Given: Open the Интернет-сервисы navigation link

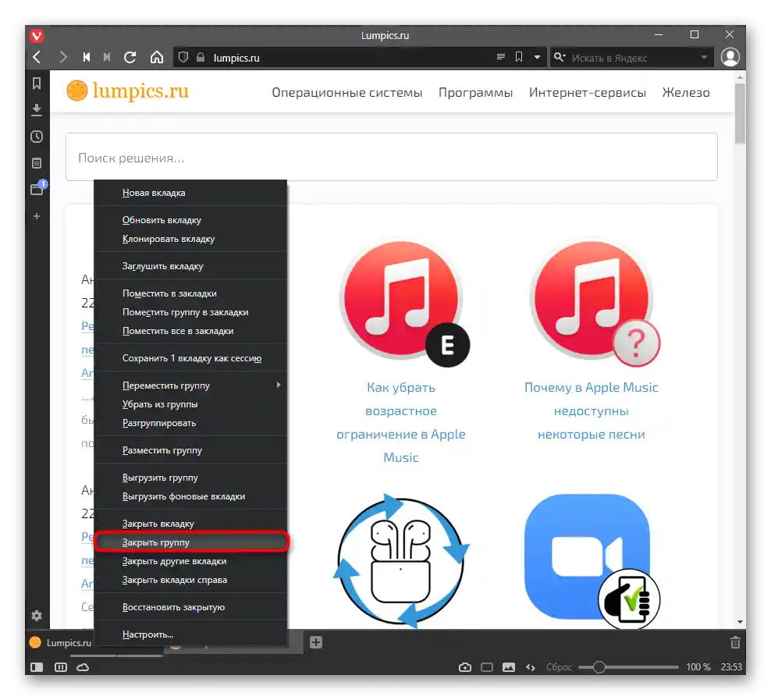Looking at the screenshot, I should point(588,92).
